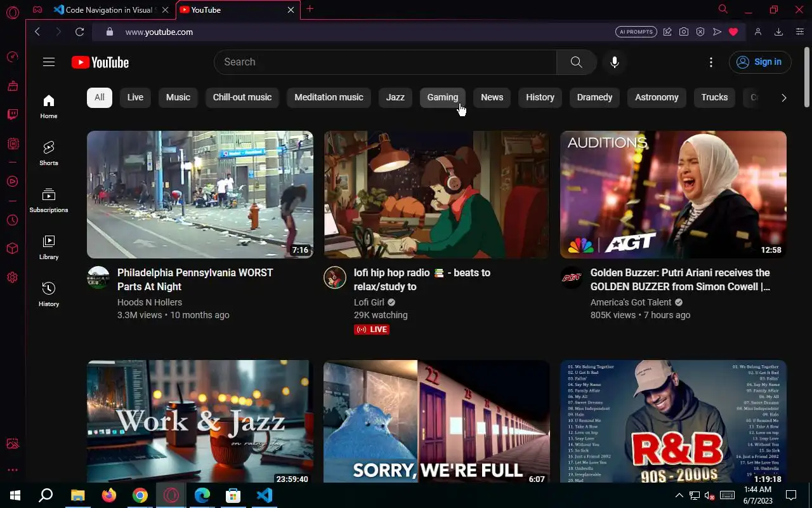This screenshot has width=812, height=508.
Task: Open the Sorry, We're Full video thumbnail
Action: click(x=436, y=422)
